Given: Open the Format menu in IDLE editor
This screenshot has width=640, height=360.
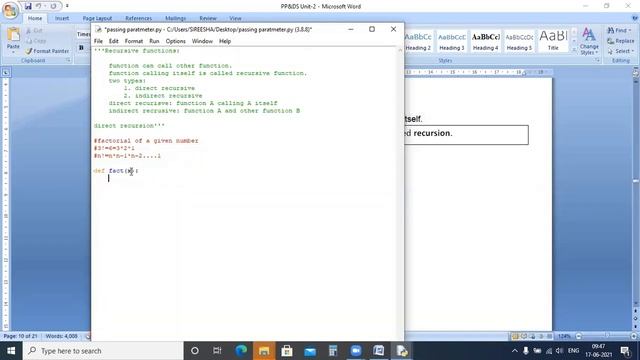Looking at the screenshot, I should coord(134,41).
